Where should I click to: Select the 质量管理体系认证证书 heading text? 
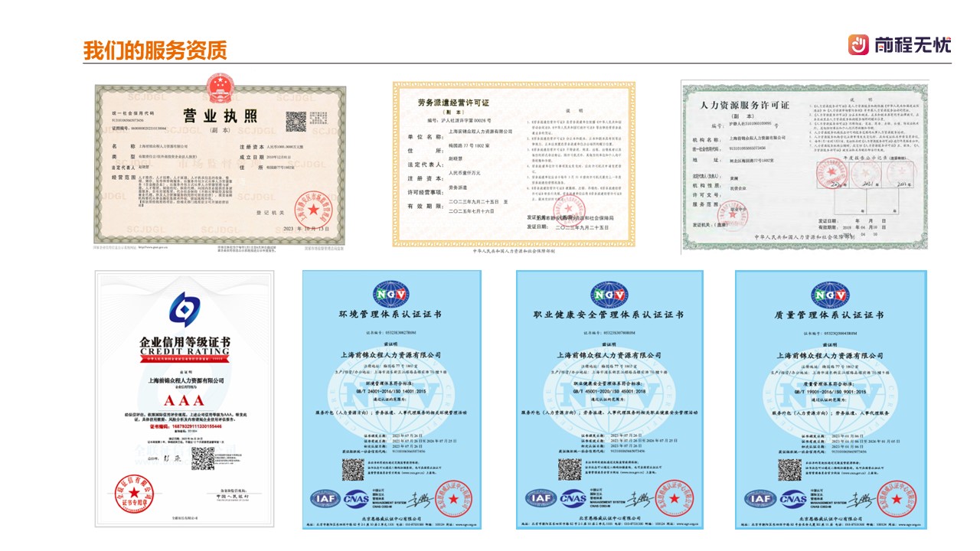pyautogui.click(x=830, y=315)
